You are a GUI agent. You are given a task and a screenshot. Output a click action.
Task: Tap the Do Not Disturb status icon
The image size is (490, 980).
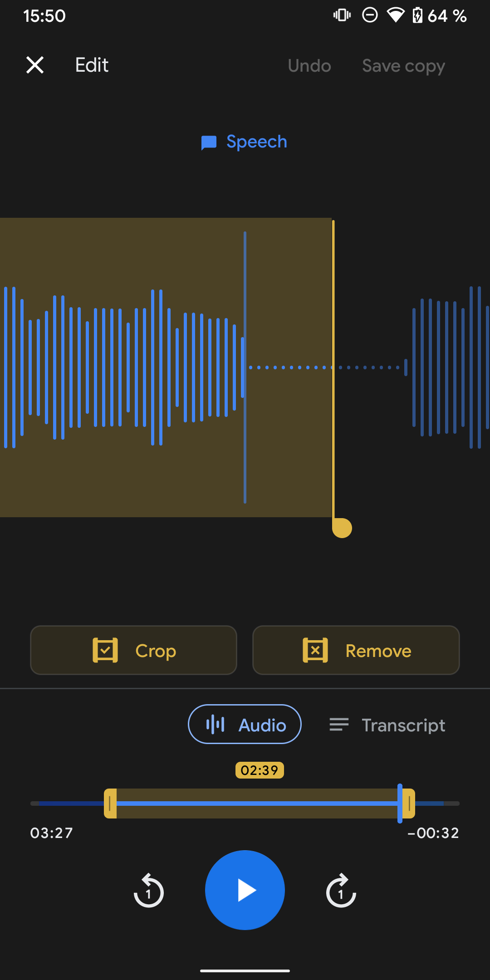pos(370,15)
